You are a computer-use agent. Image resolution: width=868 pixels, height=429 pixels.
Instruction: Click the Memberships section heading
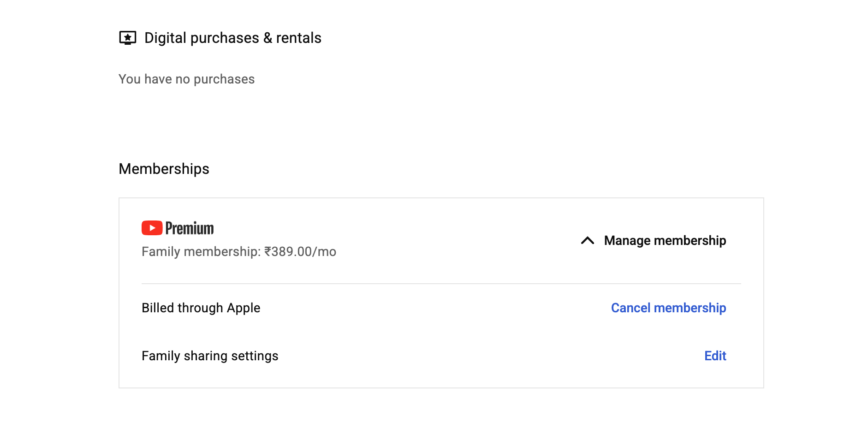coord(164,169)
